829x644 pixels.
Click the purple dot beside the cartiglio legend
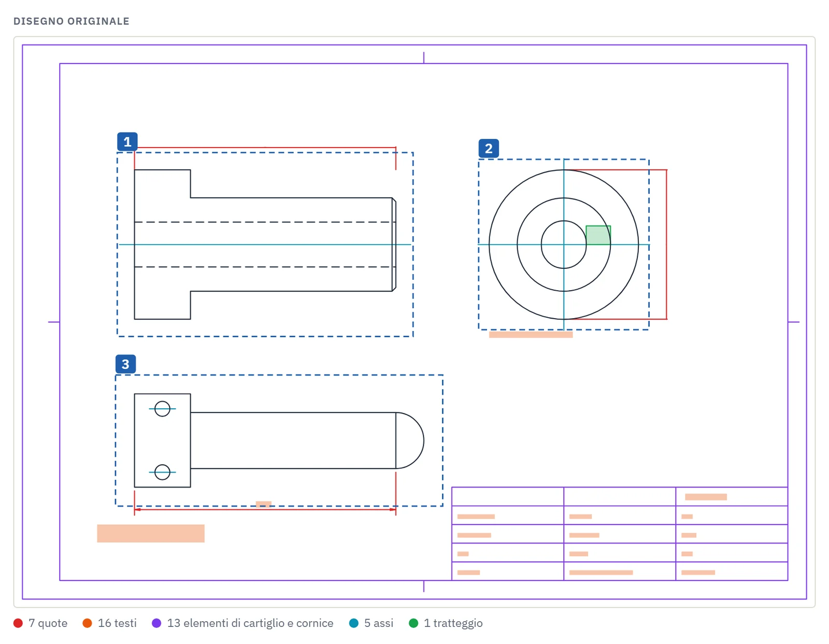tap(156, 623)
